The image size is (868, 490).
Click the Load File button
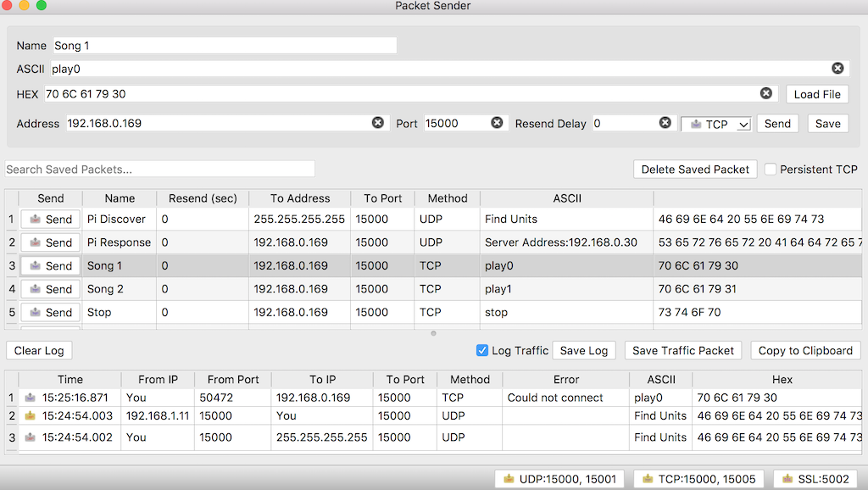tap(817, 94)
